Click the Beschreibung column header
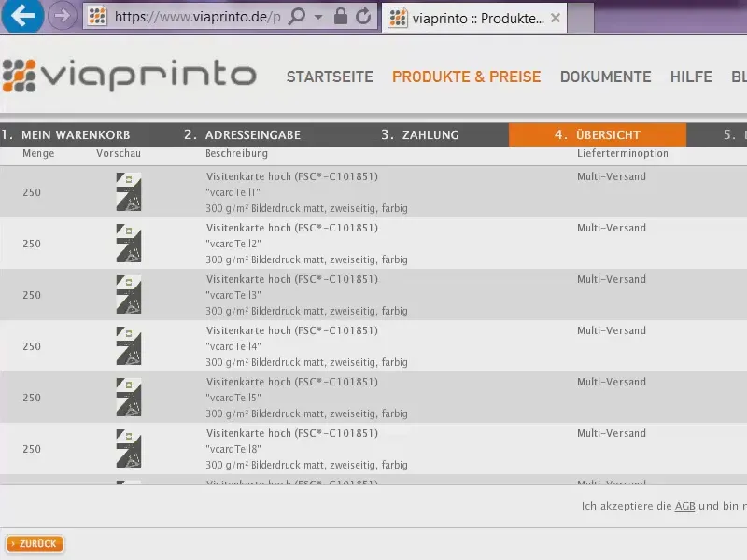The width and height of the screenshot is (747, 560). (237, 153)
